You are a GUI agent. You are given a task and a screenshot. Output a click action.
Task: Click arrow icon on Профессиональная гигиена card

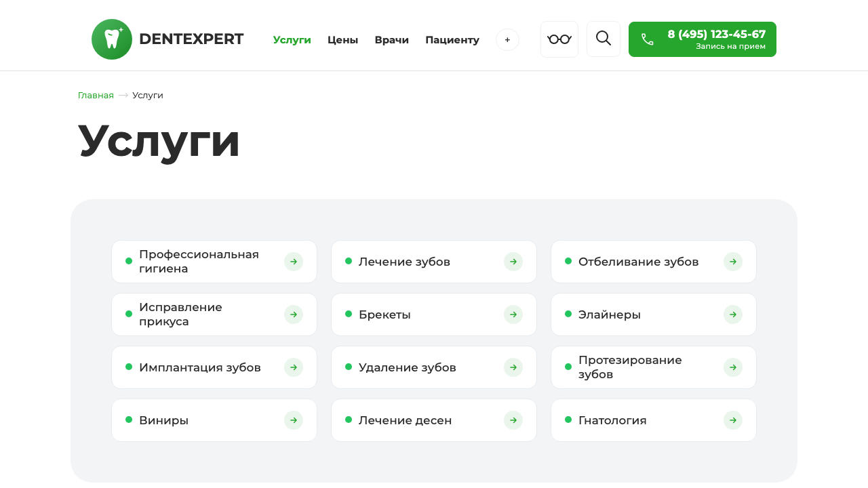click(294, 262)
